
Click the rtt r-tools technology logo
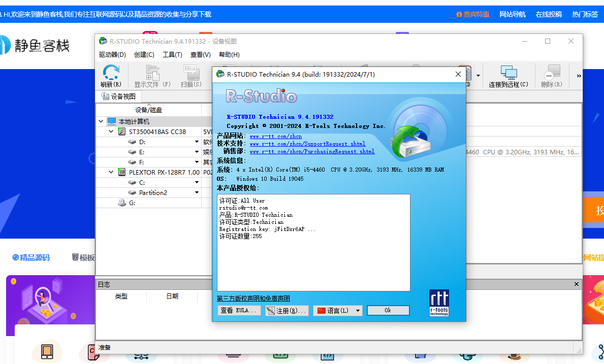point(439,303)
